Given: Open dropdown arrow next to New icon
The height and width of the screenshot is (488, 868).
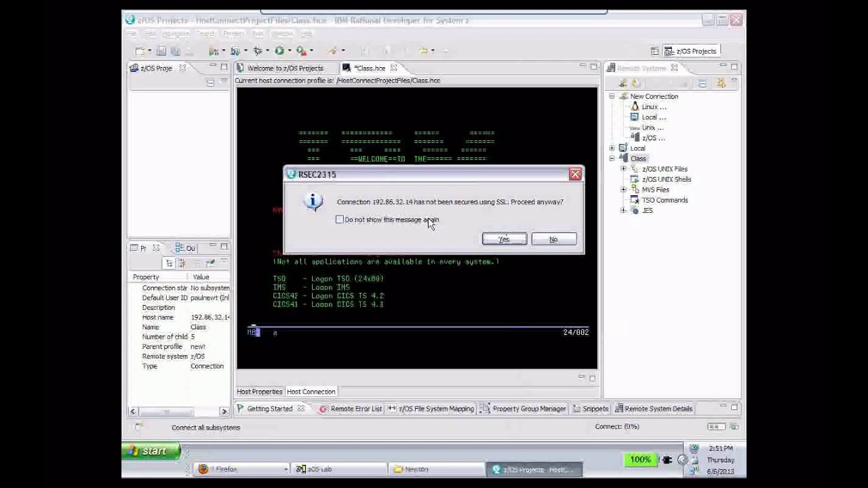Looking at the screenshot, I should [150, 51].
